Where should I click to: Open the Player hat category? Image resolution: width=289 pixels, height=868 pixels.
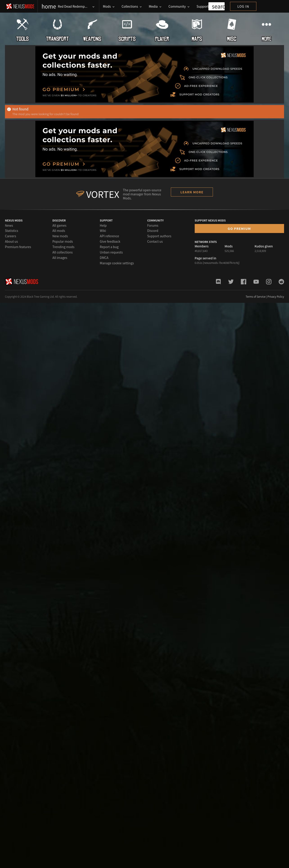[162, 30]
